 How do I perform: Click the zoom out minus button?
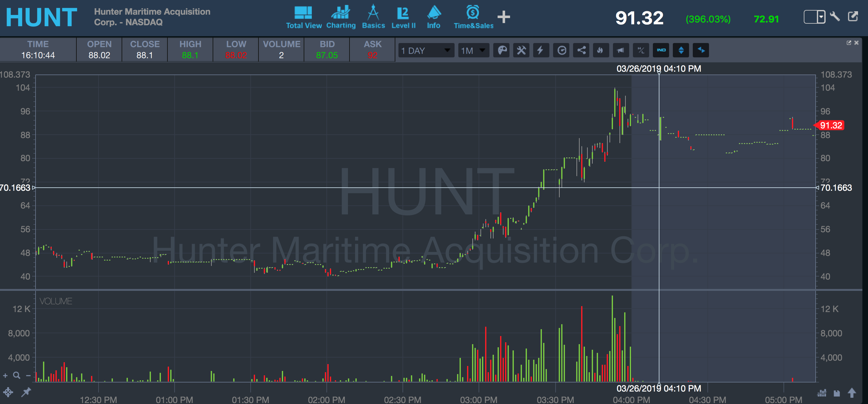tap(28, 375)
